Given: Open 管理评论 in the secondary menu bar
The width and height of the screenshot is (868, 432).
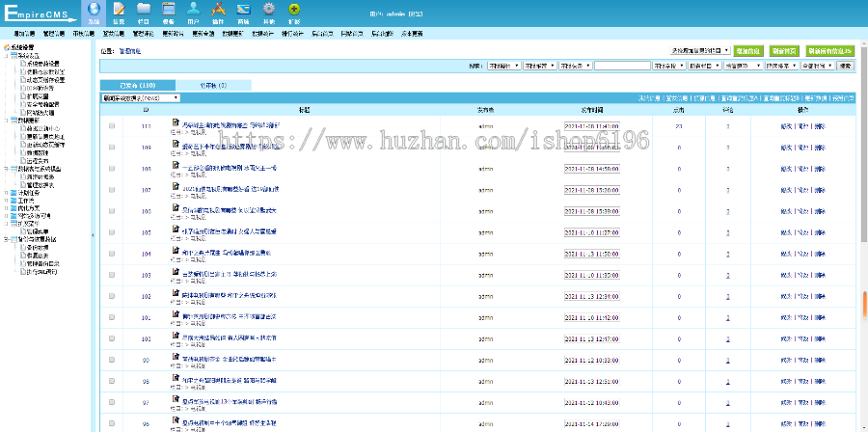Looking at the screenshot, I should coord(144,34).
